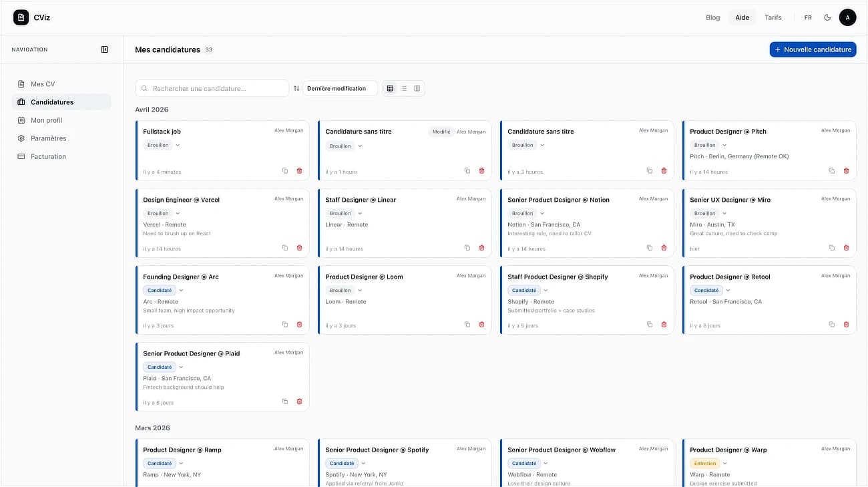Image resolution: width=868 pixels, height=487 pixels.
Task: Duplicate Product Designer @ Retool application
Action: point(832,325)
